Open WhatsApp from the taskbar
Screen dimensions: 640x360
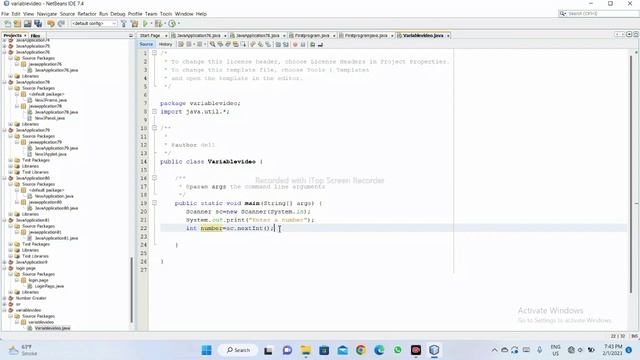pyautogui.click(x=398, y=350)
